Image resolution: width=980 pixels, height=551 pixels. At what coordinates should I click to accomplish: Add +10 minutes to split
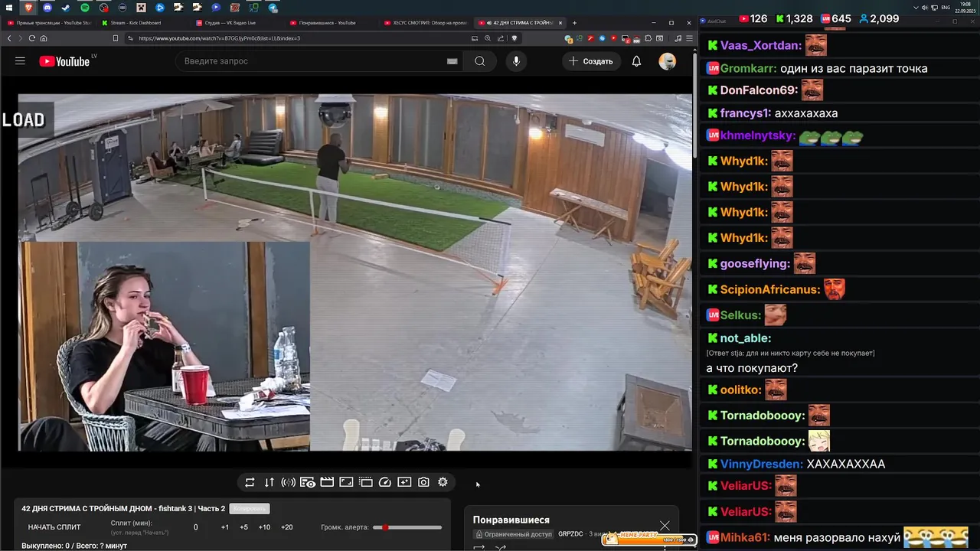(264, 527)
